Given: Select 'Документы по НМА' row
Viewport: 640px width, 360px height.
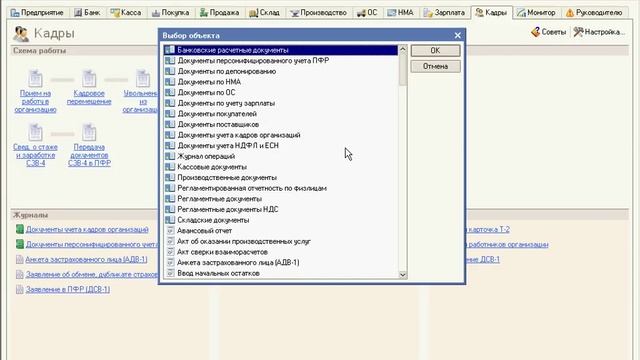Looking at the screenshot, I should pos(281,82).
